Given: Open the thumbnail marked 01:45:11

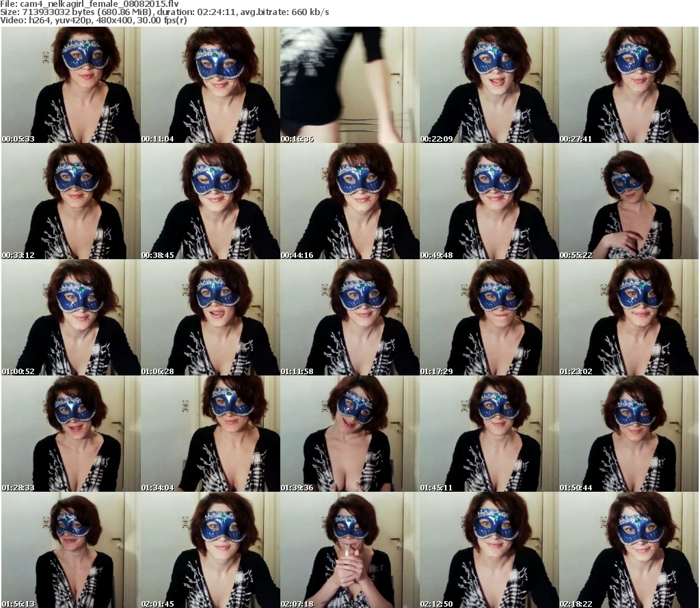Looking at the screenshot, I should click(489, 434).
